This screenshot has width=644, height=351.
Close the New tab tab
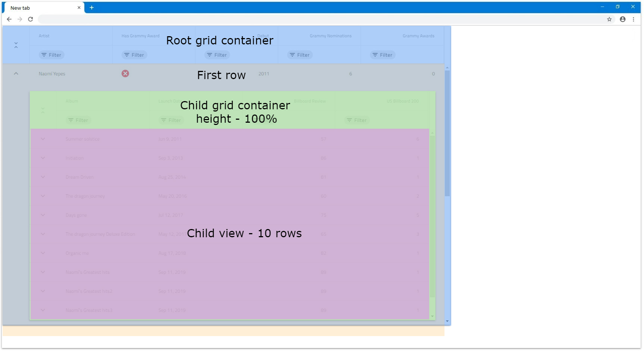[79, 7]
